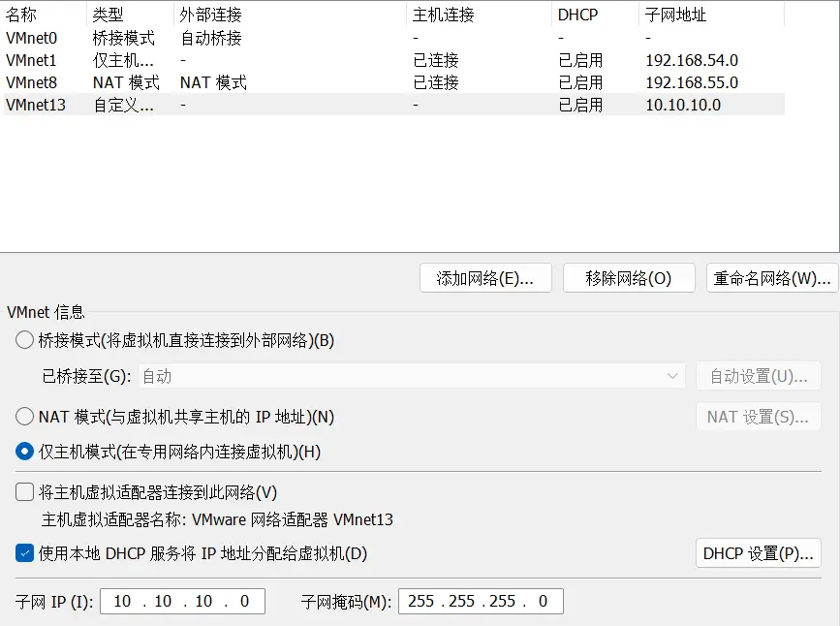Click the 子网 IP input field

(181, 601)
